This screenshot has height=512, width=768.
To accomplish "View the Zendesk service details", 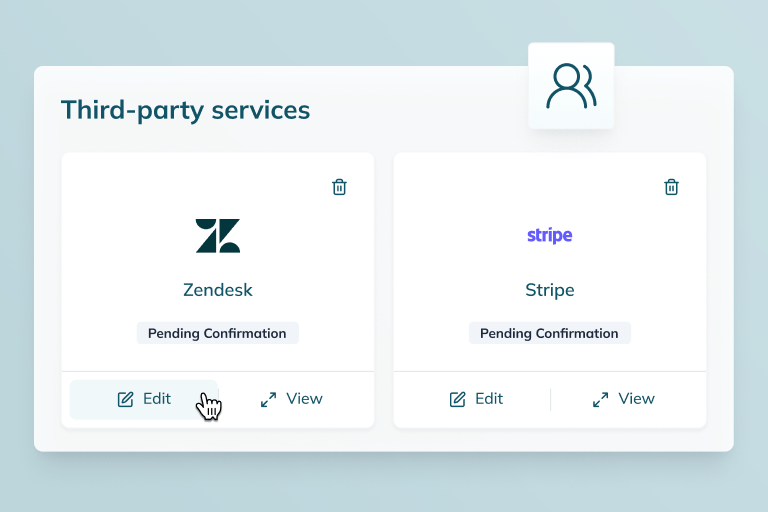I will (291, 399).
